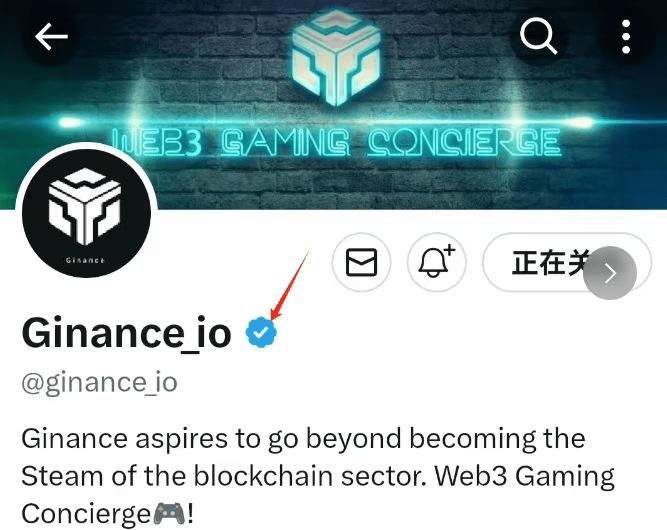Click the neon WEB3 GAMING CONCIERGE text

point(336,142)
